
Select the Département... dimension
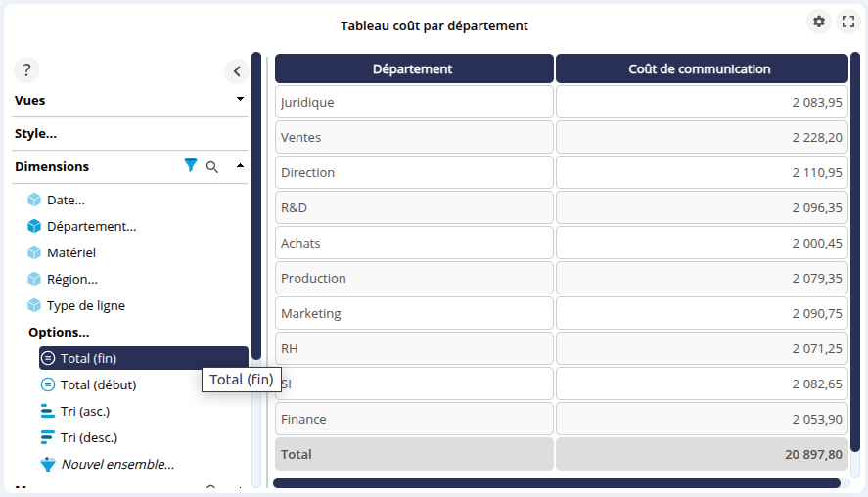pyautogui.click(x=91, y=226)
